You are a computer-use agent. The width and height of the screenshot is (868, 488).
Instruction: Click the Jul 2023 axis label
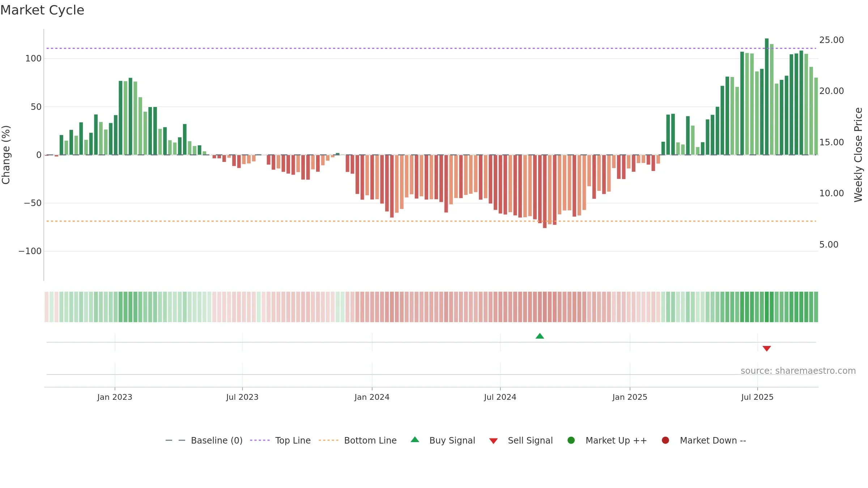tap(242, 397)
